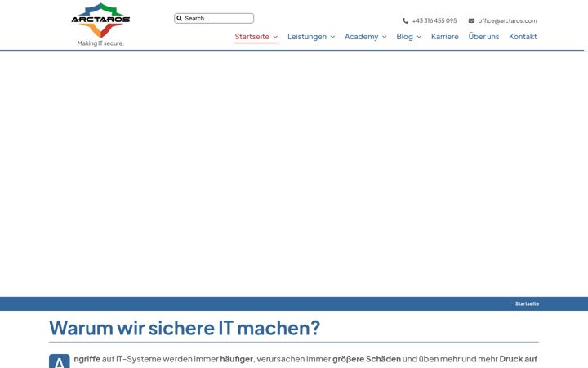Click the bold word 'häufiger'
Image resolution: width=588 pixels, height=368 pixels.
236,359
